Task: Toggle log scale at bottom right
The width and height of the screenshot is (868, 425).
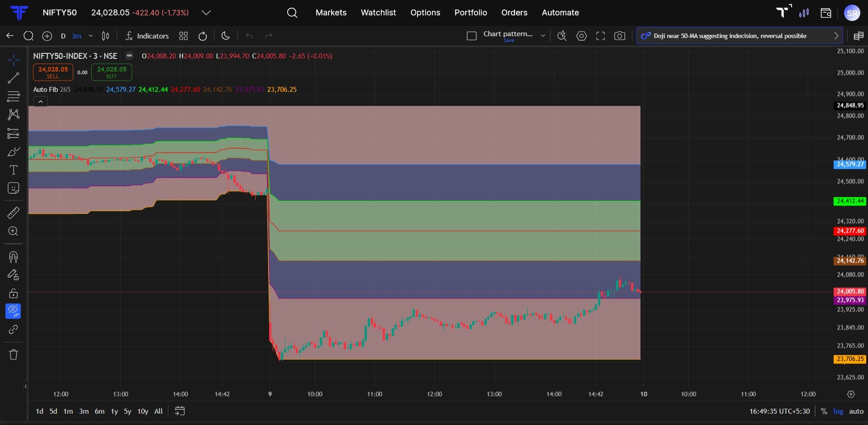Action: point(838,411)
